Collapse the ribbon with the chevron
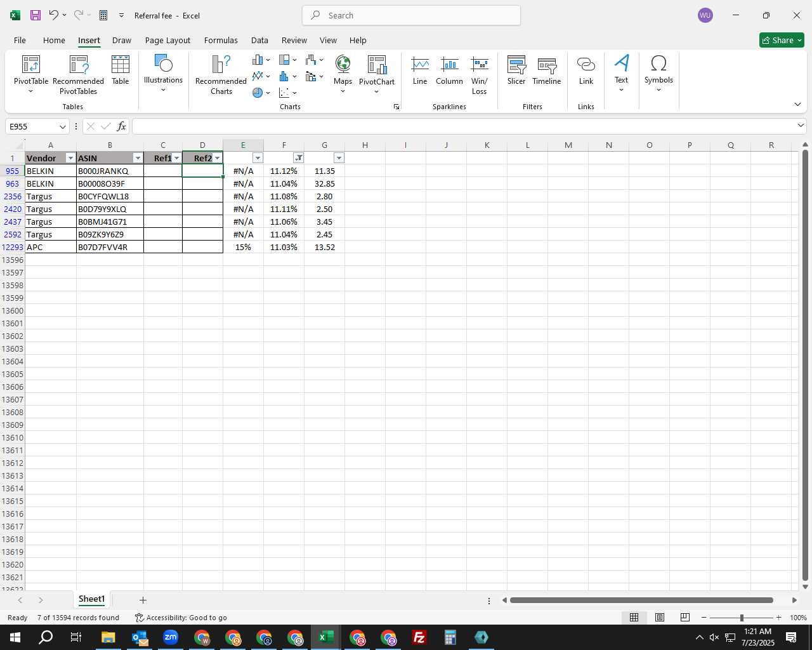812x650 pixels. [797, 105]
